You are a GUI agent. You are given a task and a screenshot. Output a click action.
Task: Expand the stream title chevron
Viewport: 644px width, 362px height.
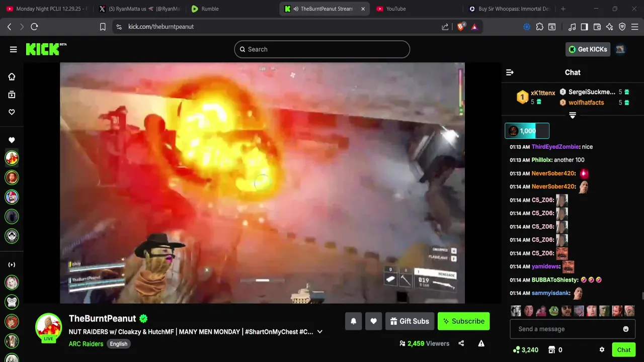[319, 332]
